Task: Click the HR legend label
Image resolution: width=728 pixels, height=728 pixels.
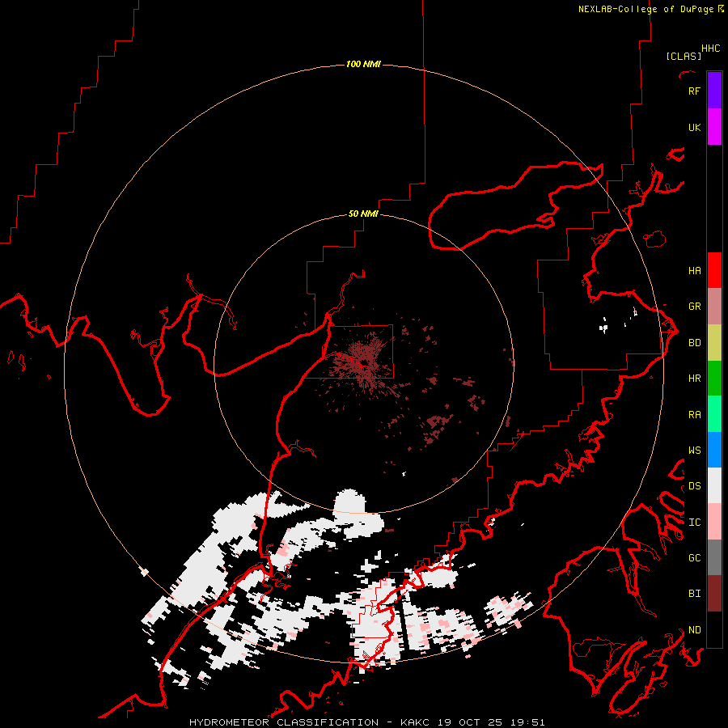Action: (694, 379)
